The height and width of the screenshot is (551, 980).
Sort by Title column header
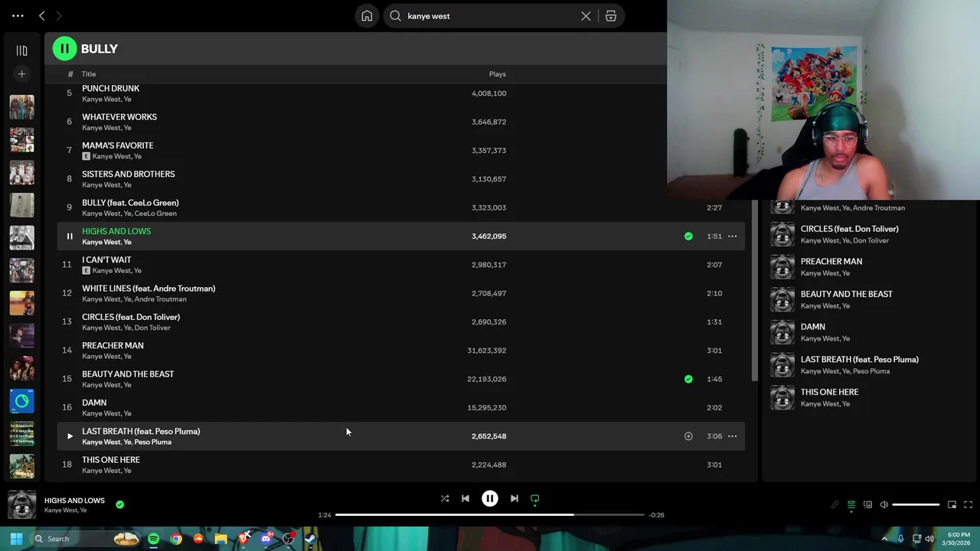[x=89, y=74]
